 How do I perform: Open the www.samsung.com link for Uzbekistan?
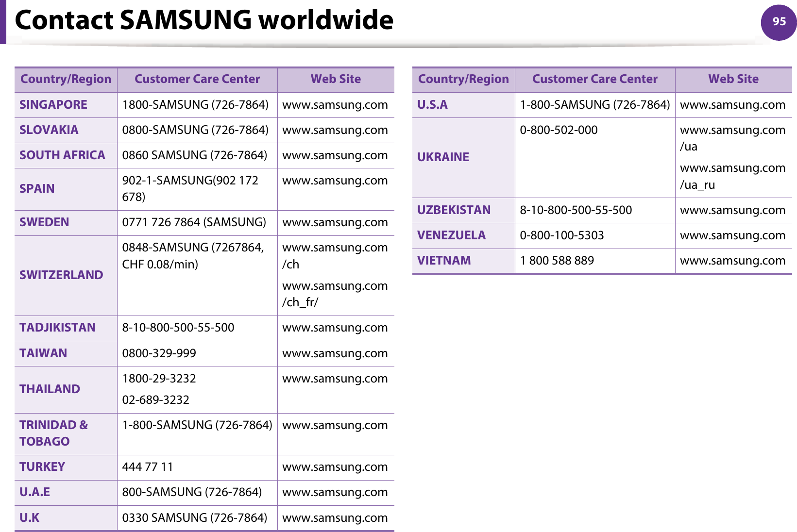pyautogui.click(x=733, y=211)
